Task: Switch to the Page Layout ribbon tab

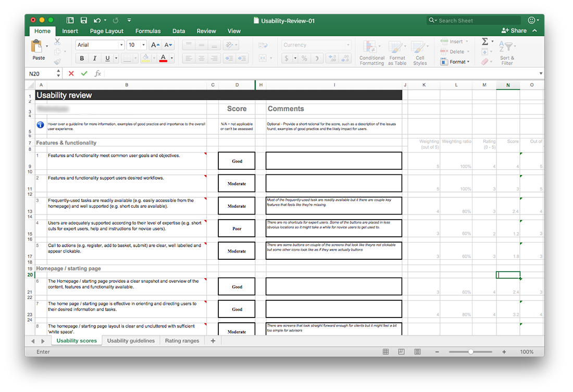Action: 107,31
